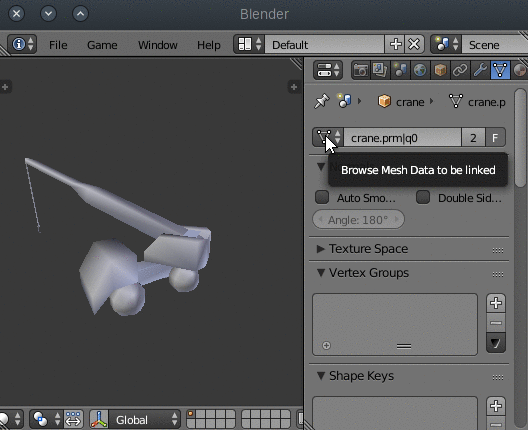
Task: Open the scene browser dropdown
Action: point(447,44)
